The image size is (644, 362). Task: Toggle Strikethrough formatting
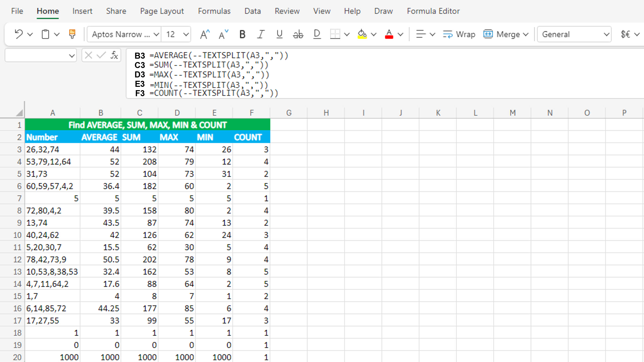pos(298,34)
